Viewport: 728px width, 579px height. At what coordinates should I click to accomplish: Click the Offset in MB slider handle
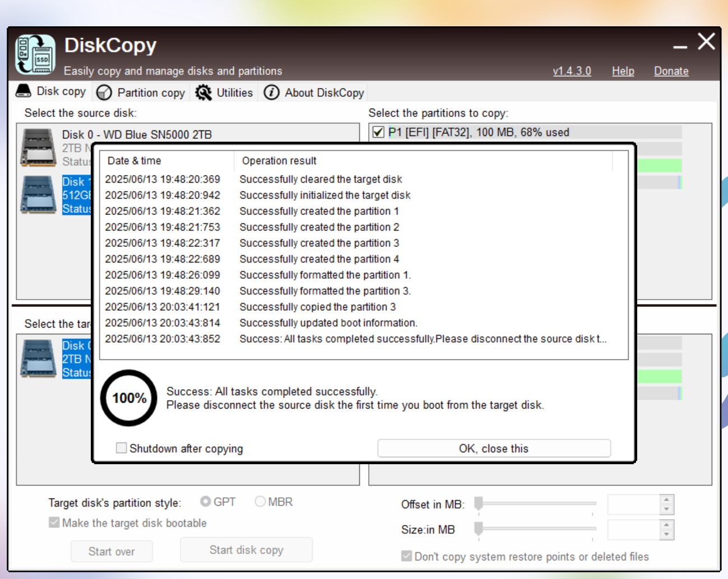[479, 503]
